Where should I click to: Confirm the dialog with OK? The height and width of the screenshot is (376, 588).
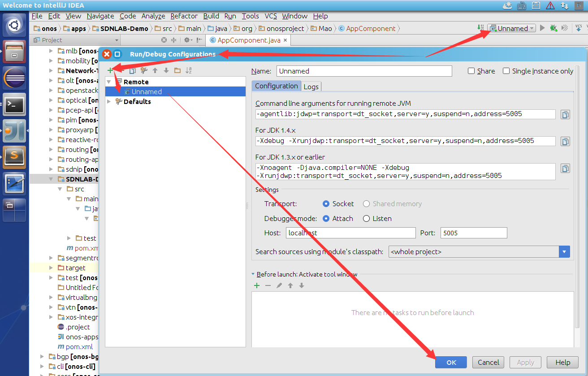click(x=451, y=363)
